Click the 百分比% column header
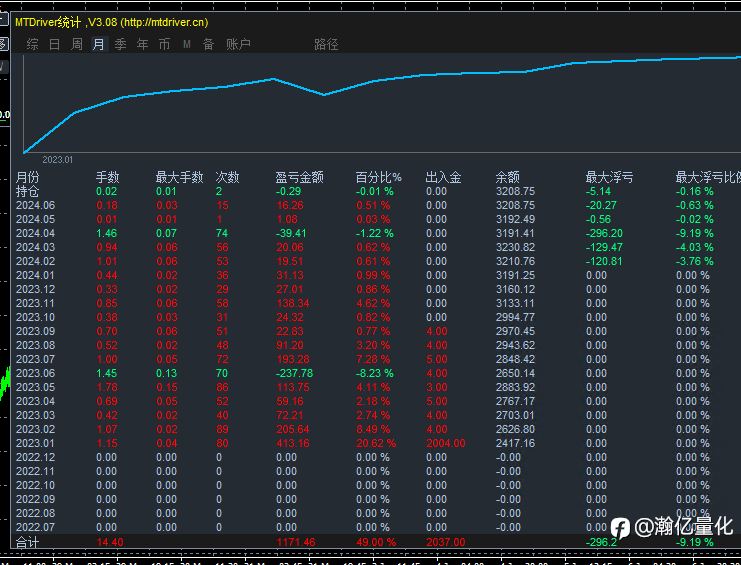Viewport: 741px width, 565px height. [379, 177]
